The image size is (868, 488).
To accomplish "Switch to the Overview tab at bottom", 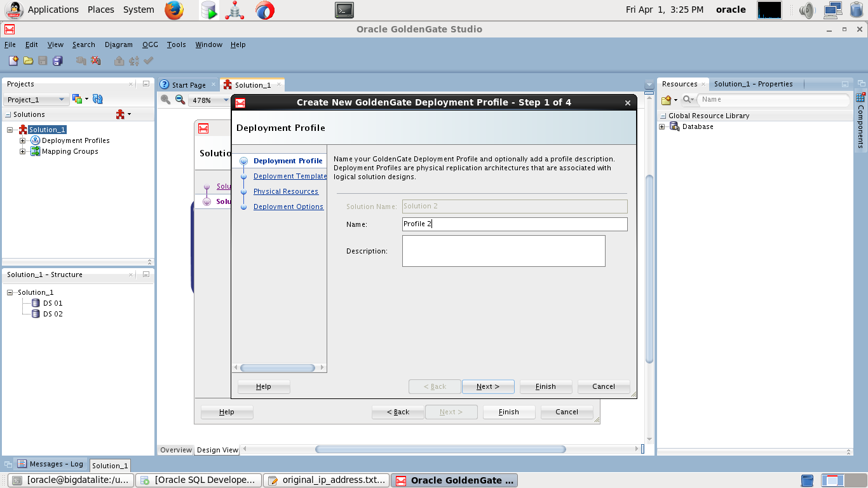I will (x=176, y=450).
